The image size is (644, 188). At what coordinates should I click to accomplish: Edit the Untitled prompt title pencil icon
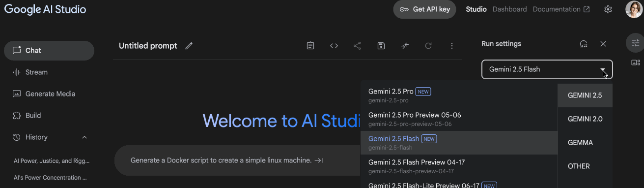(189, 46)
